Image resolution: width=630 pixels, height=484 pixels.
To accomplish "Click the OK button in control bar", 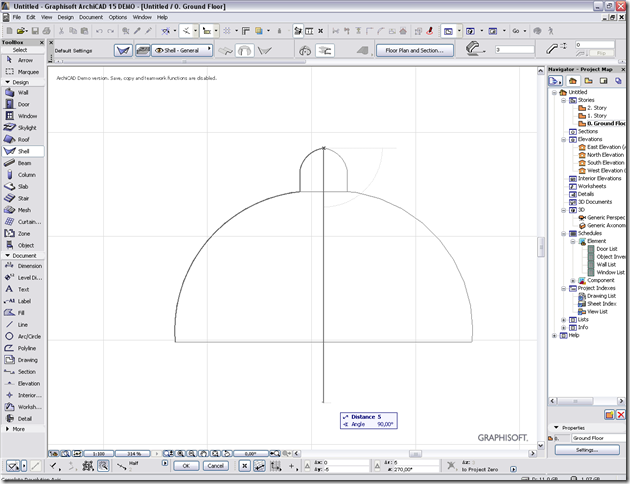I will [x=186, y=466].
